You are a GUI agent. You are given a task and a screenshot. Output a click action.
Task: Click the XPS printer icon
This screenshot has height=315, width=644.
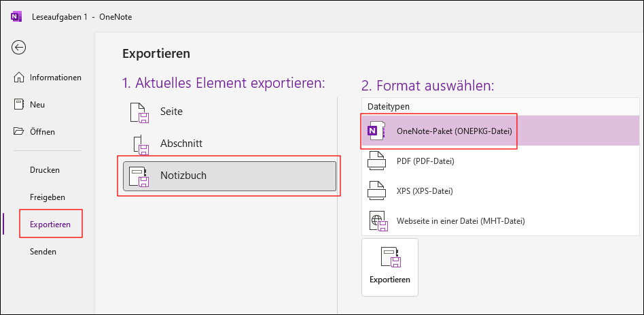click(377, 190)
